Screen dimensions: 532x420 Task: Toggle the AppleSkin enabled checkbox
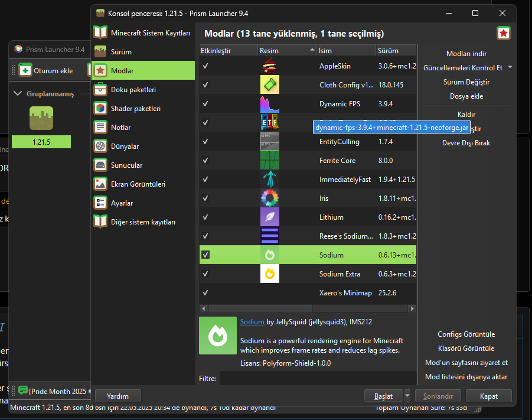(205, 66)
